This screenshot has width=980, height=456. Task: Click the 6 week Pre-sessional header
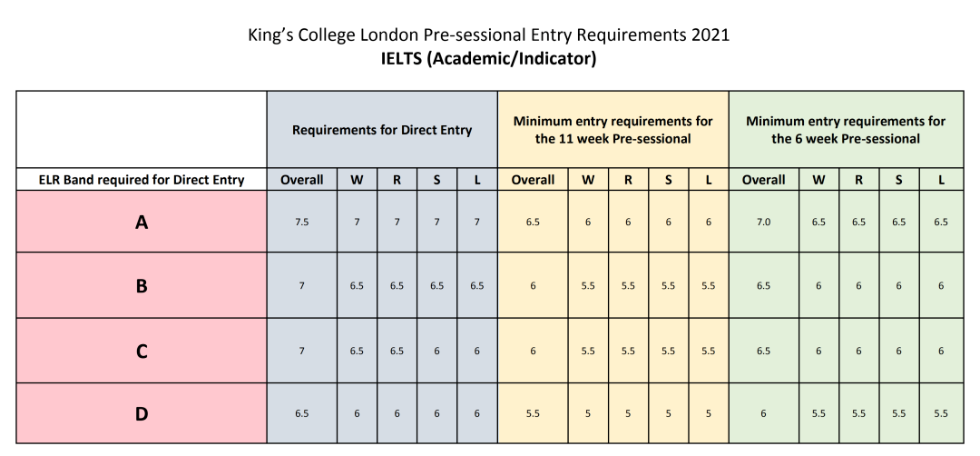[846, 130]
